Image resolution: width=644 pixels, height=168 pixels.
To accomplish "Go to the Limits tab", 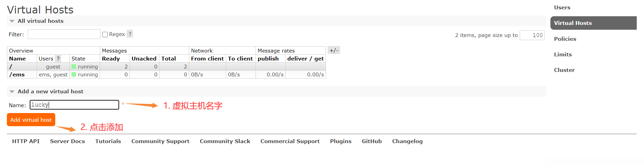I will 563,54.
